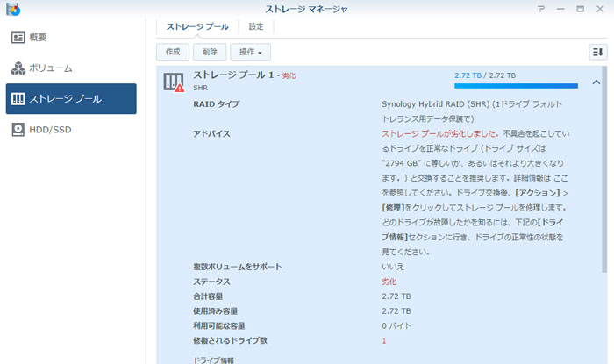Image resolution: width=614 pixels, height=364 pixels.
Task: Click the ステータス label
Action: 211,282
